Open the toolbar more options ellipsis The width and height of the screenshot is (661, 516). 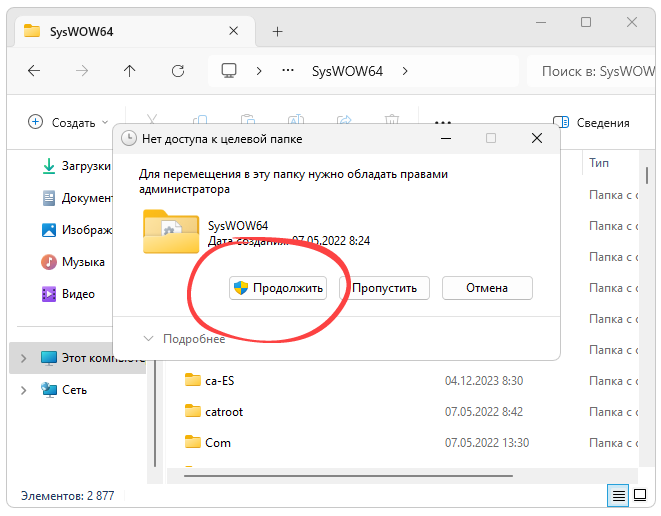click(443, 122)
